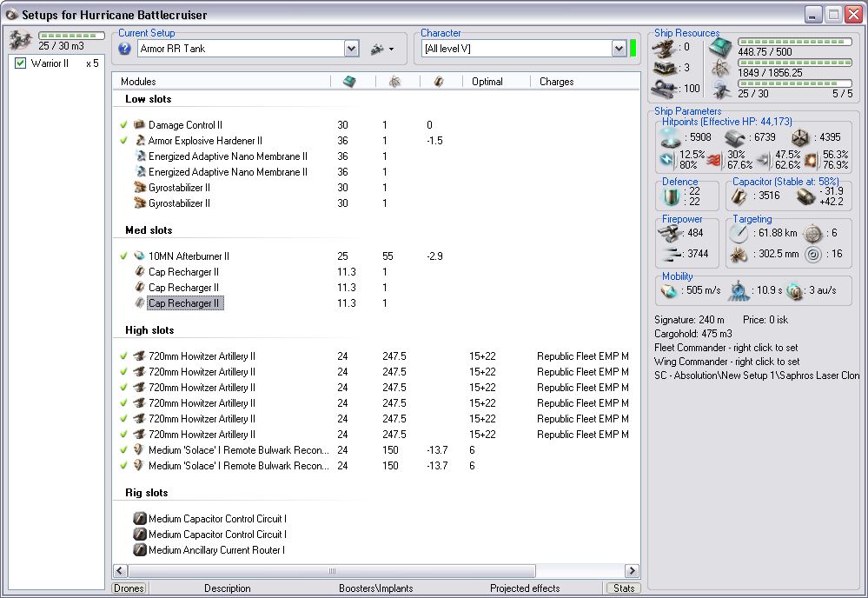The width and height of the screenshot is (868, 598).
Task: Sort by the Charges column header
Action: [556, 82]
